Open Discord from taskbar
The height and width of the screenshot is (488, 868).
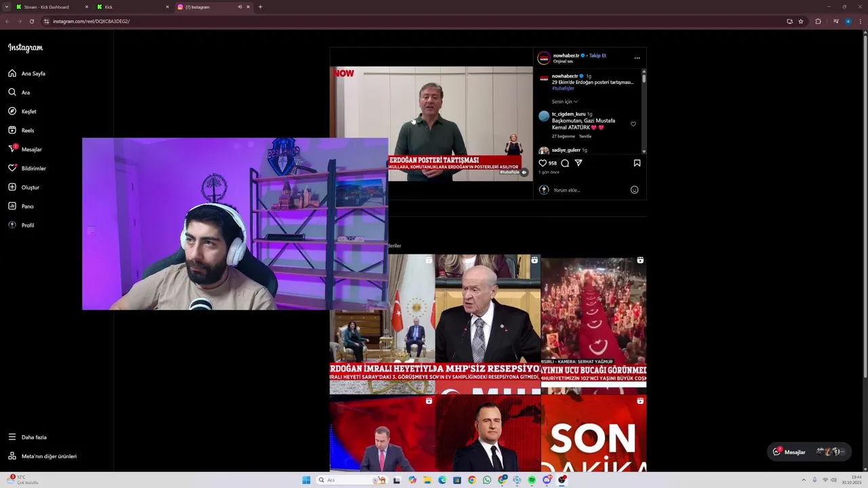pyautogui.click(x=547, y=480)
